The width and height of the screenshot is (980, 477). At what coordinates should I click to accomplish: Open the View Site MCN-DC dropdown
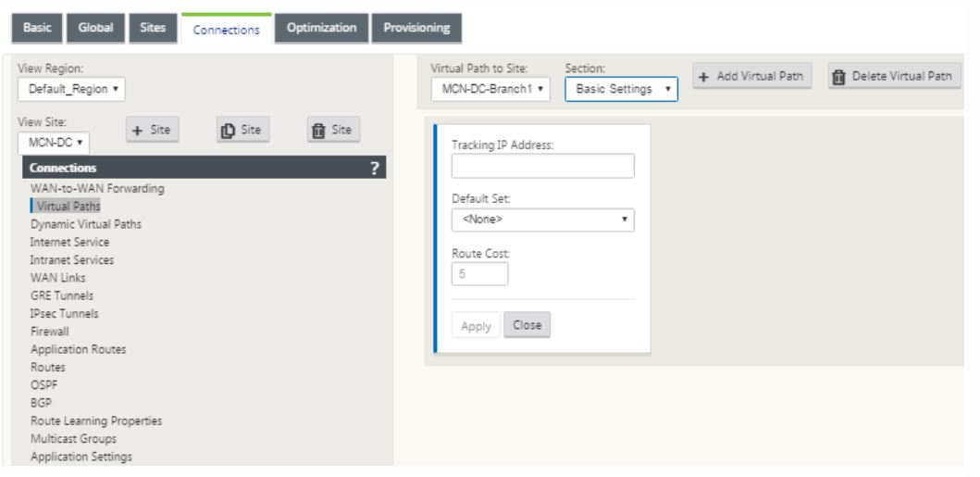tap(54, 143)
